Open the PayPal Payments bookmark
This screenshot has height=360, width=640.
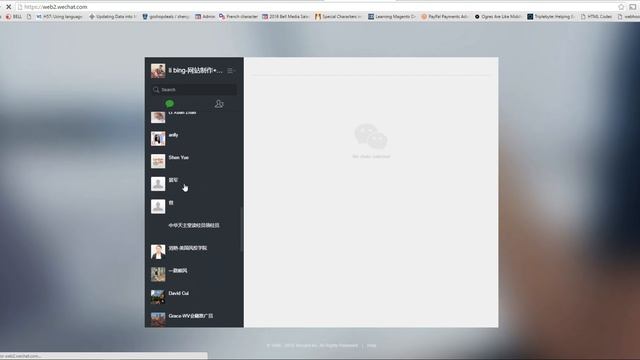tap(444, 17)
